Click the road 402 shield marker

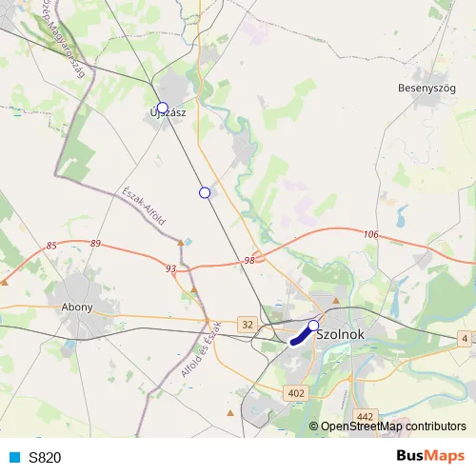(x=296, y=393)
